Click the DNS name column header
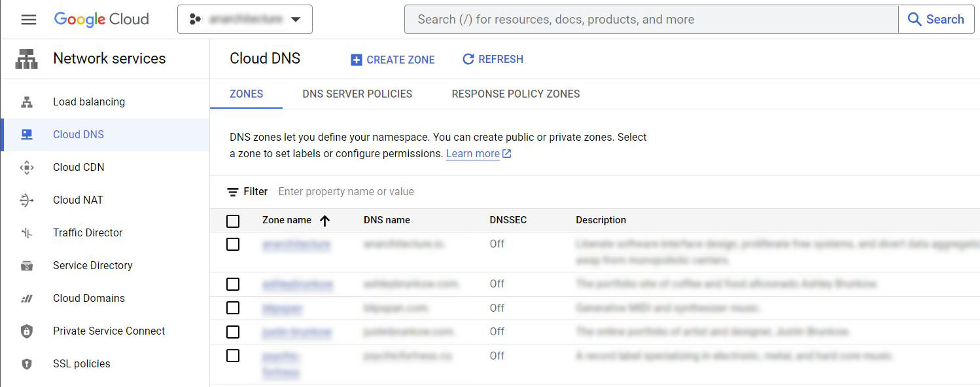The width and height of the screenshot is (980, 387). pos(387,221)
